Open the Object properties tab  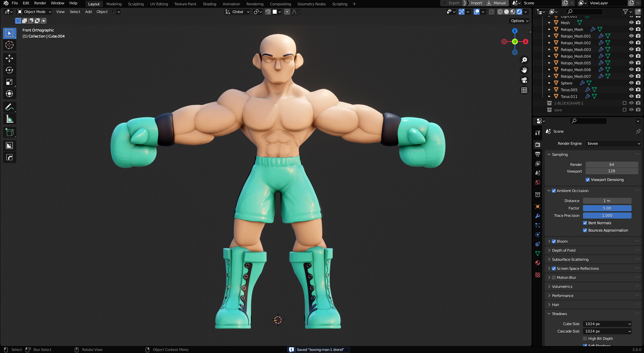click(538, 206)
